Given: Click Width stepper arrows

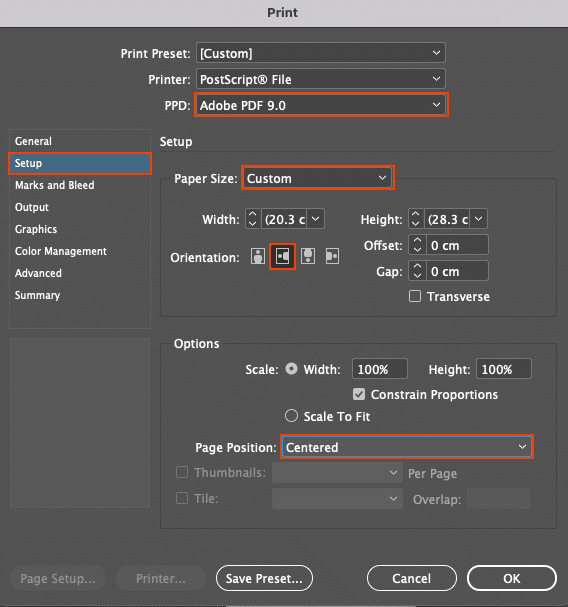Looking at the screenshot, I should point(253,219).
